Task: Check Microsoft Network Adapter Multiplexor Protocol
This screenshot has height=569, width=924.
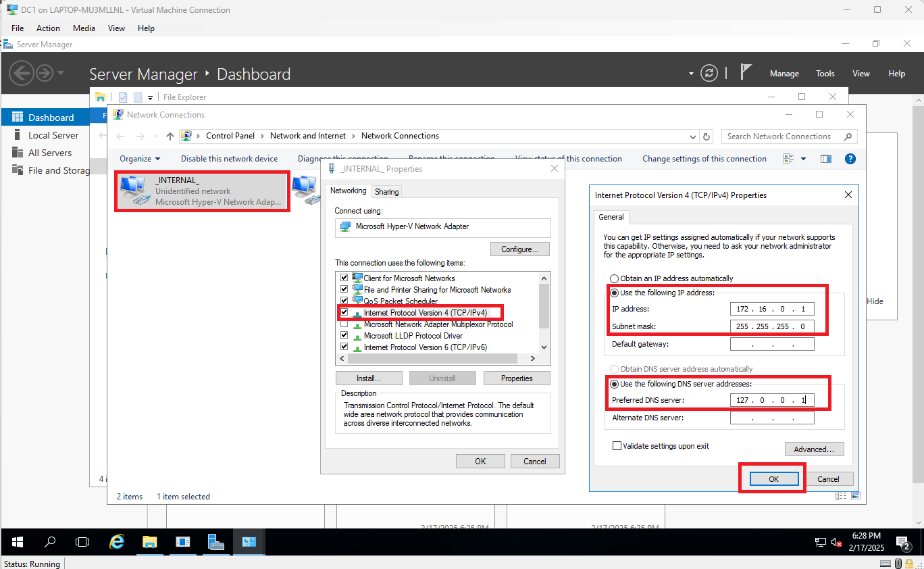Action: click(x=344, y=324)
